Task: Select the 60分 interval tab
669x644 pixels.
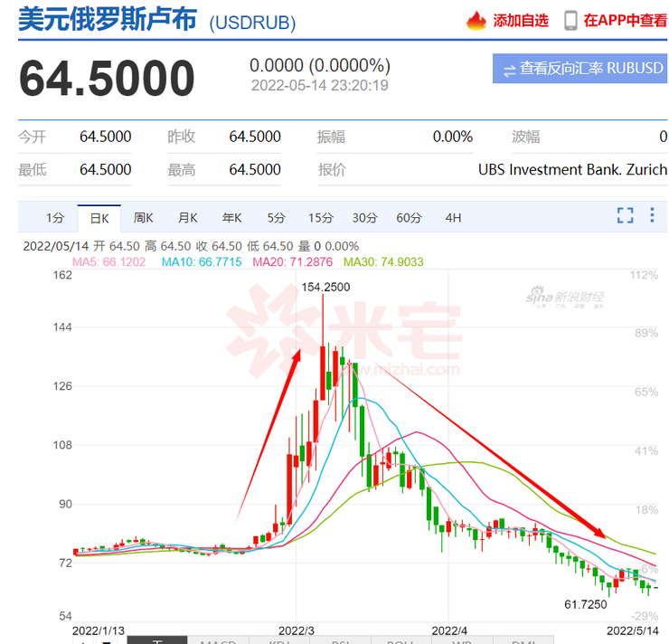Action: (x=410, y=218)
